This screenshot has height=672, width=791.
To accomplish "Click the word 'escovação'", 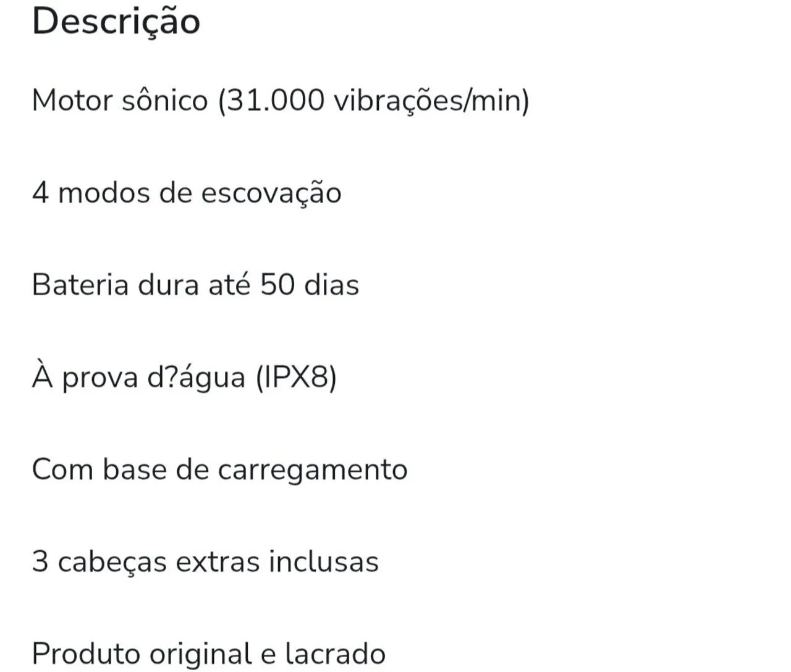I will (272, 193).
